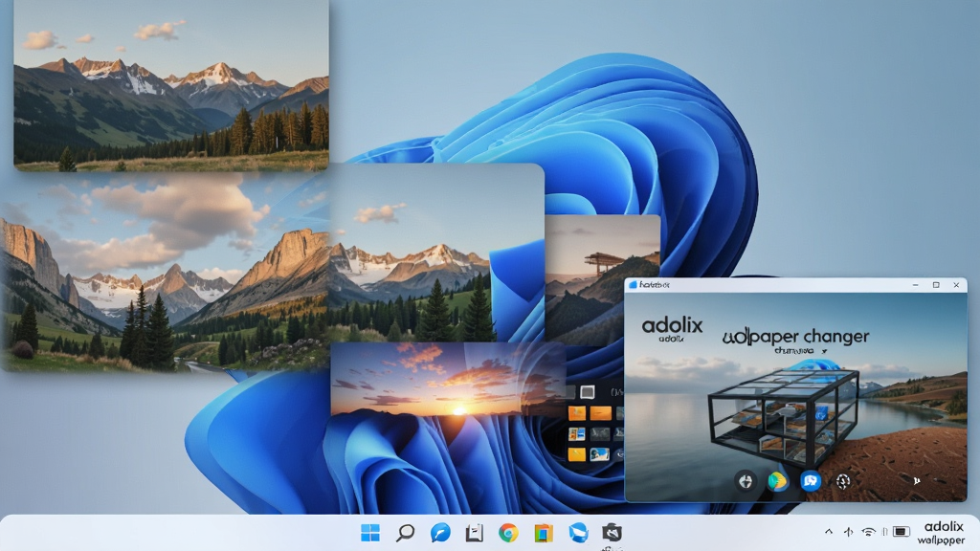Close the adolix window
Screen dimensions: 980x551
tap(956, 285)
